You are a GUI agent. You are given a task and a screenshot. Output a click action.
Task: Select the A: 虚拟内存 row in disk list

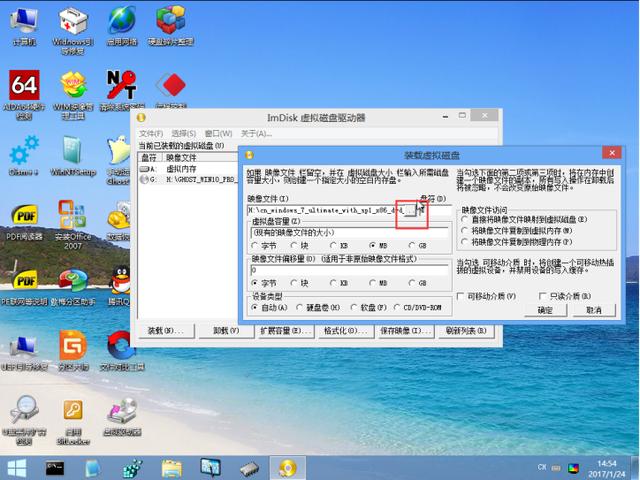[x=189, y=169]
